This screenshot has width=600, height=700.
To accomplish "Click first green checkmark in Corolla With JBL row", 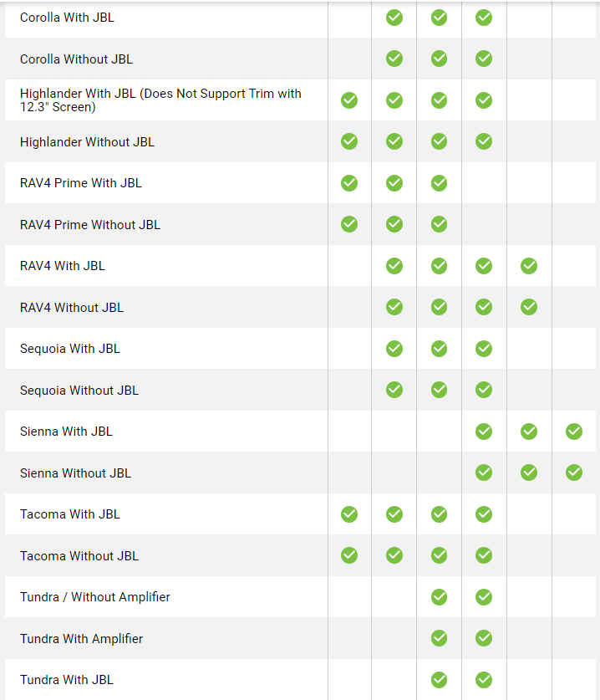I will tap(394, 18).
